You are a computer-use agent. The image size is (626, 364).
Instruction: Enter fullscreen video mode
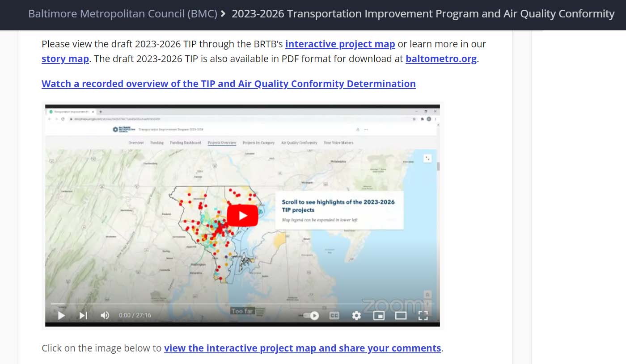[423, 315]
